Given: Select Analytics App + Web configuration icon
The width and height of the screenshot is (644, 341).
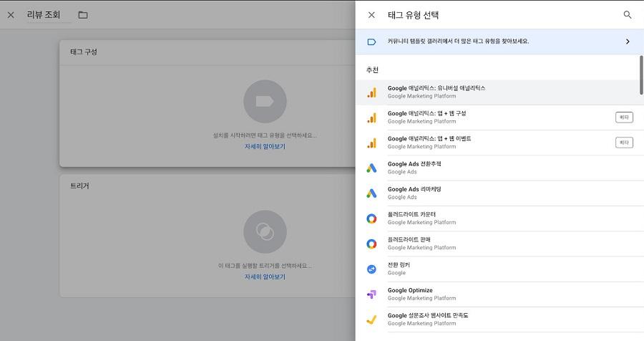Looking at the screenshot, I should pos(371,117).
